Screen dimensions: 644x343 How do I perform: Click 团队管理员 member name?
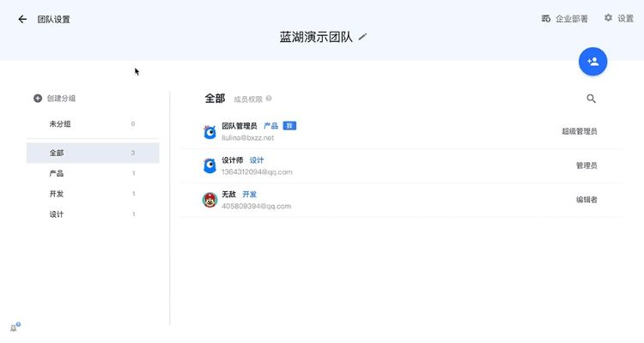pyautogui.click(x=240, y=126)
